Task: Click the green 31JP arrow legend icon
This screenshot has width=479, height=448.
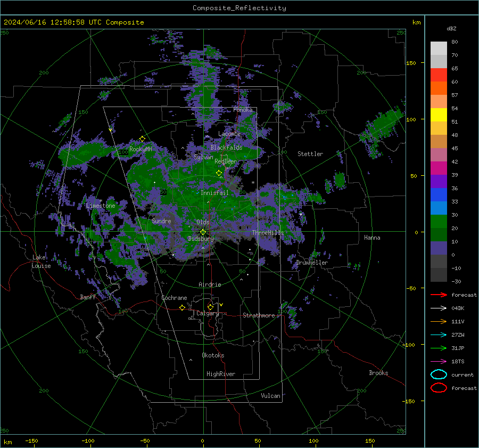Action: point(439,348)
